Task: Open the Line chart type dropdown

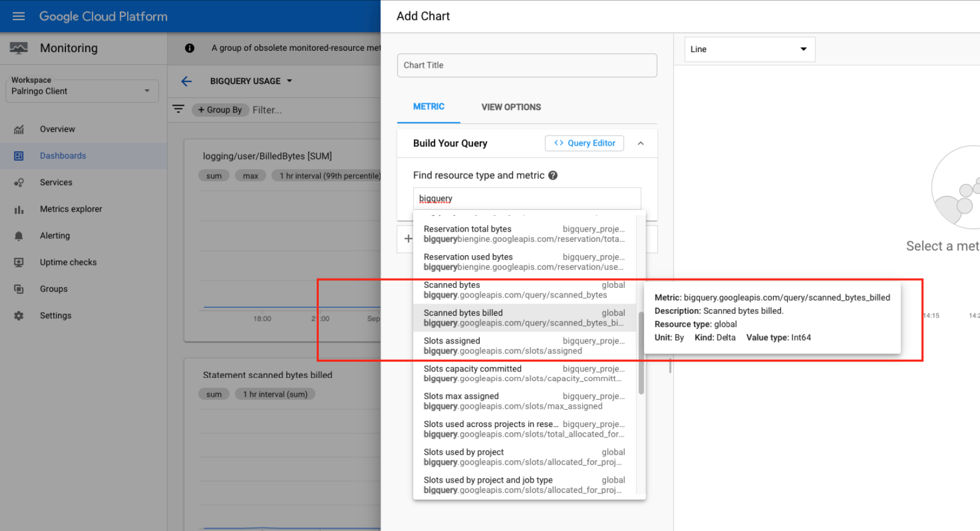Action: (750, 49)
